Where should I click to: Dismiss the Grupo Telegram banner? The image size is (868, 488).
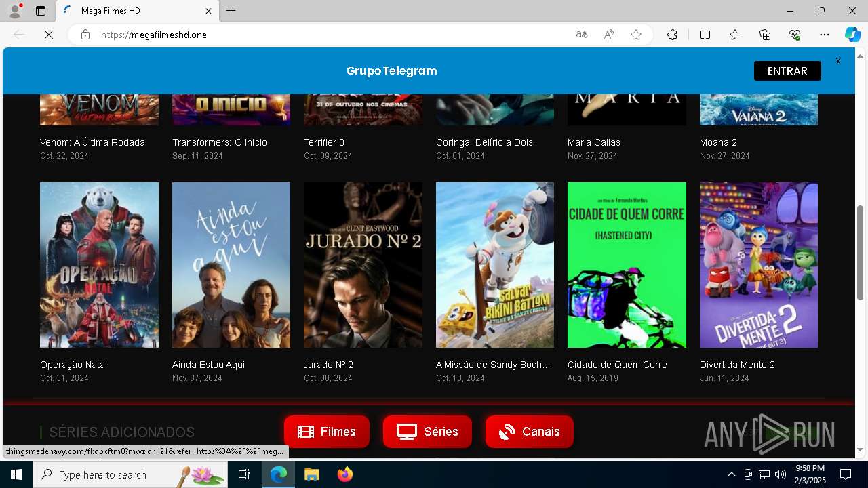(838, 61)
